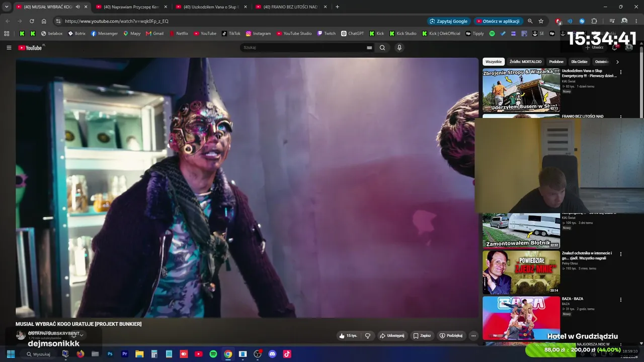Open the Zbrojenie Stropu video thumbnail
644x362 pixels.
521,90
